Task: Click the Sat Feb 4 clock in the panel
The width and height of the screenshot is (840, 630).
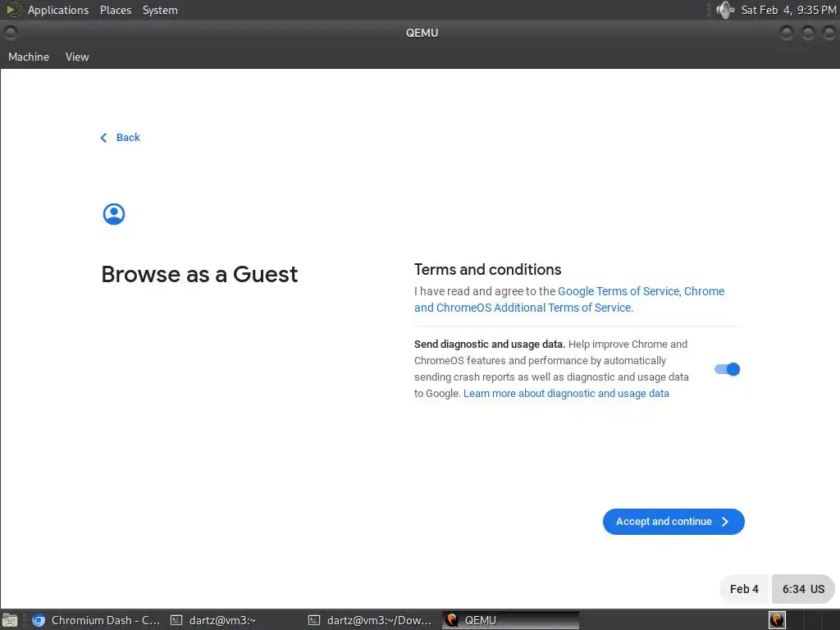Action: 788,10
